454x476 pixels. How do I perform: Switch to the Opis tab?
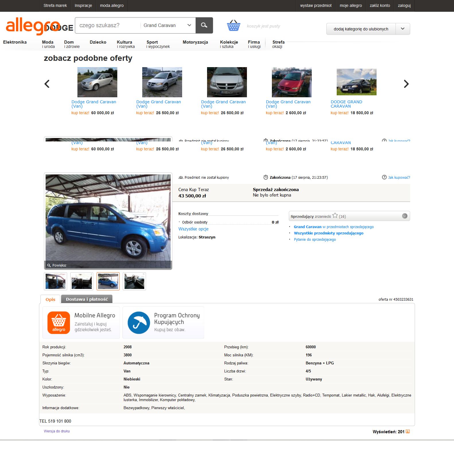[x=50, y=299]
